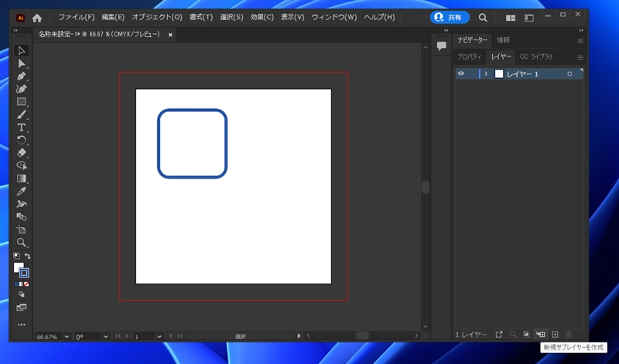This screenshot has width=619, height=364.
Task: Select the Blend tool
Action: pos(22,217)
